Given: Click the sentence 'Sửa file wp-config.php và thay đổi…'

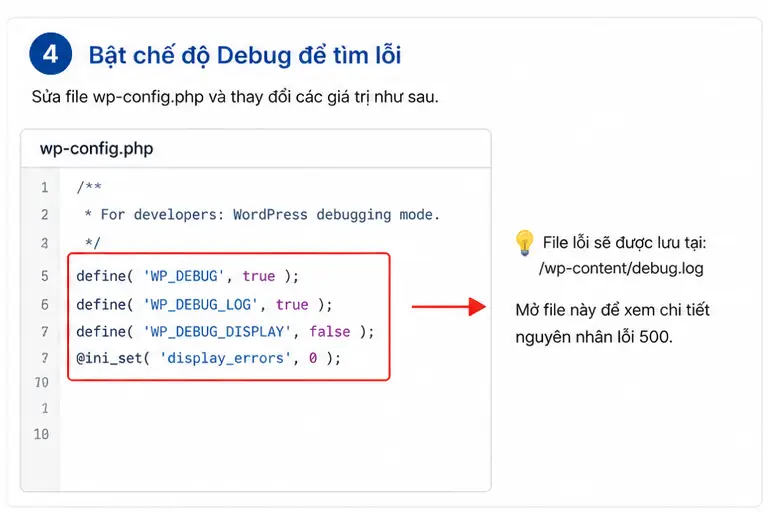Looking at the screenshot, I should (235, 97).
